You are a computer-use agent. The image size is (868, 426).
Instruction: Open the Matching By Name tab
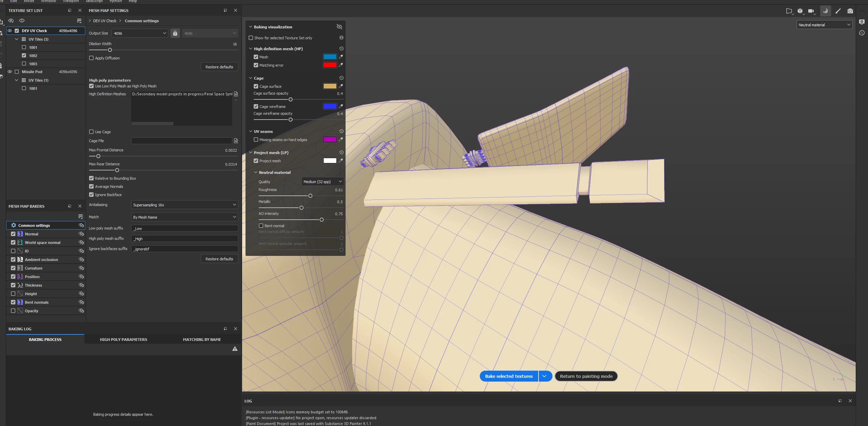click(202, 340)
